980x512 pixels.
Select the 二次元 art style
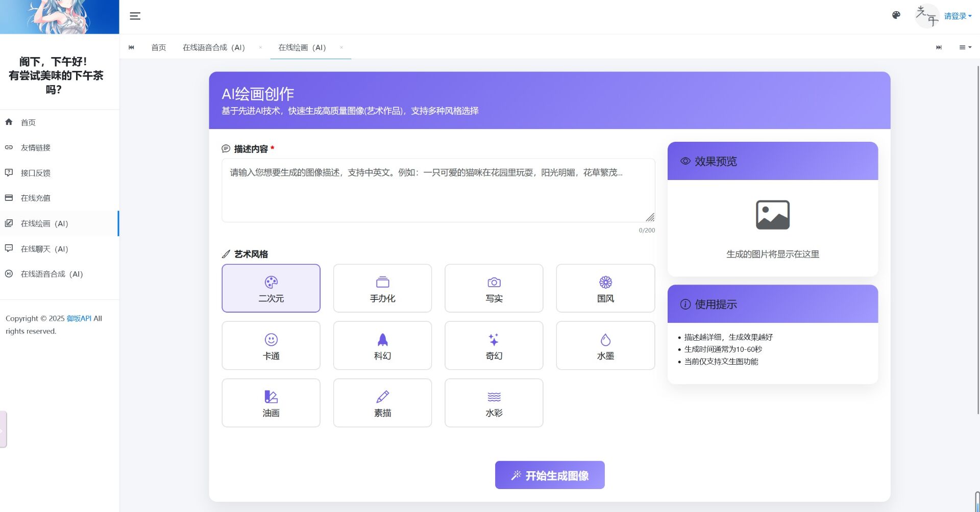[x=271, y=288]
